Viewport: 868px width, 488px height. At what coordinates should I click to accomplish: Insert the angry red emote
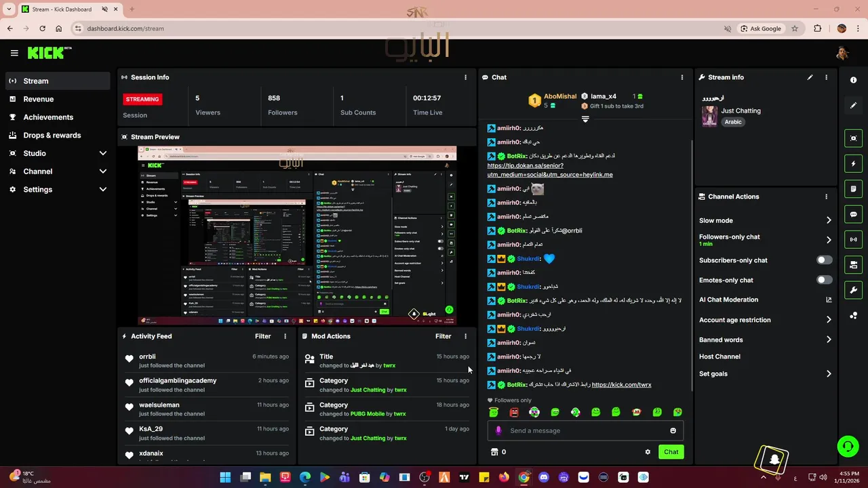514,412
